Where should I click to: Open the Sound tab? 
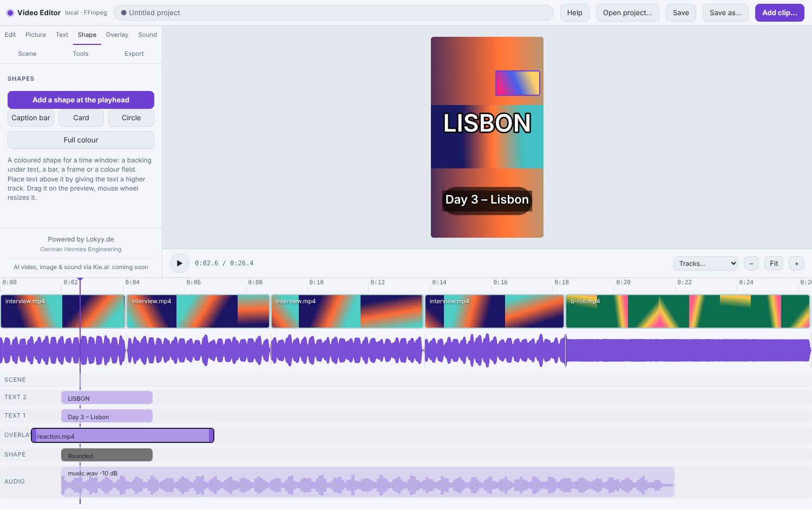147,35
